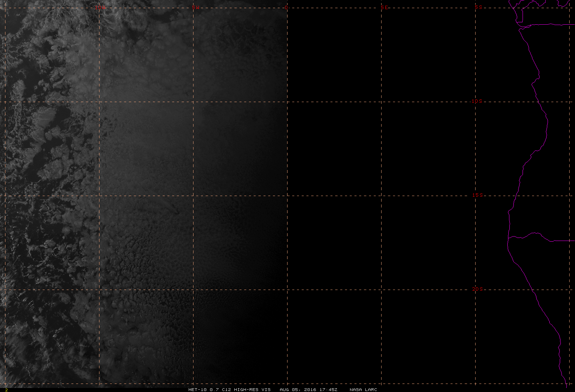Click the AUG 05, 2016 17:45Z timestamp
Image resolution: width=575 pixels, height=392 pixels.
(x=308, y=390)
